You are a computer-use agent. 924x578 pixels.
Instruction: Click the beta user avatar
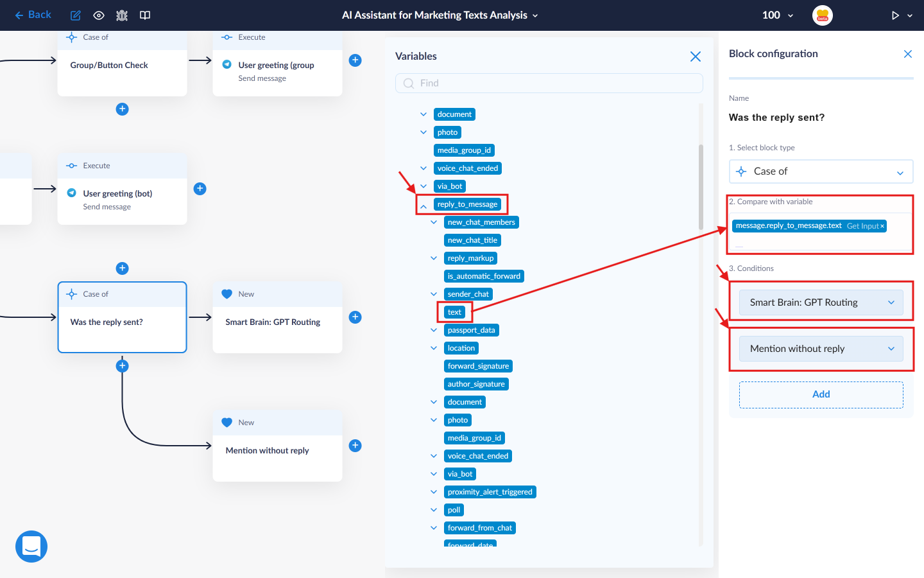[x=823, y=15]
